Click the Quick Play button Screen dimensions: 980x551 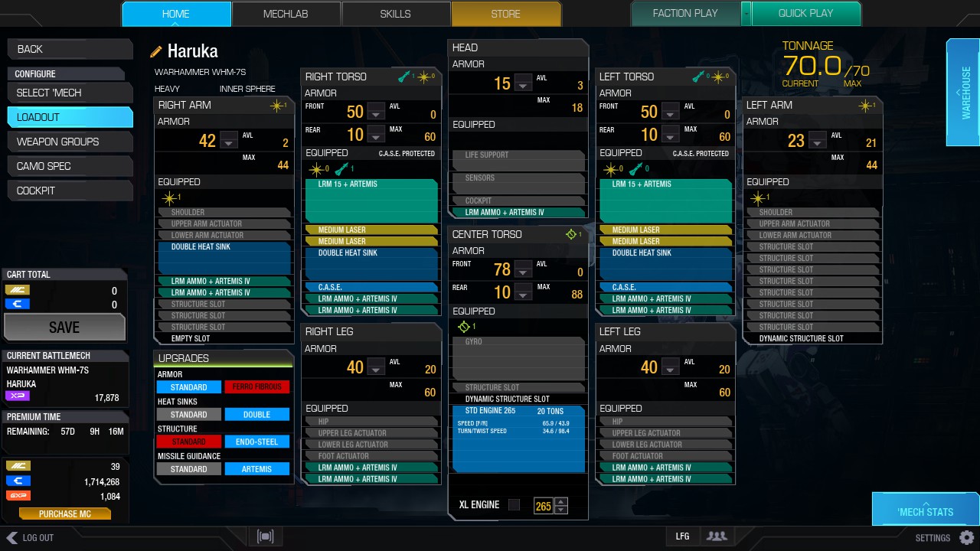pyautogui.click(x=805, y=14)
